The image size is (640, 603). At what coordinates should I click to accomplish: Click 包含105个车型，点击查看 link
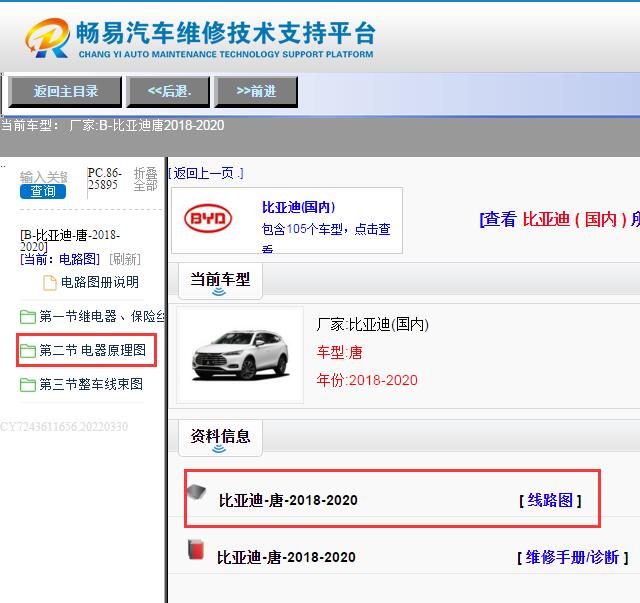tap(326, 237)
